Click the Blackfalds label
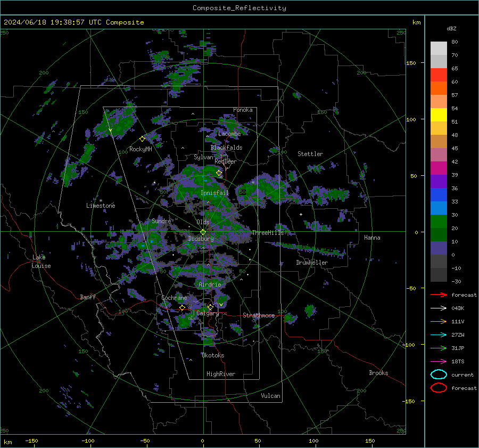Image resolution: width=479 pixels, height=448 pixels. tap(226, 148)
